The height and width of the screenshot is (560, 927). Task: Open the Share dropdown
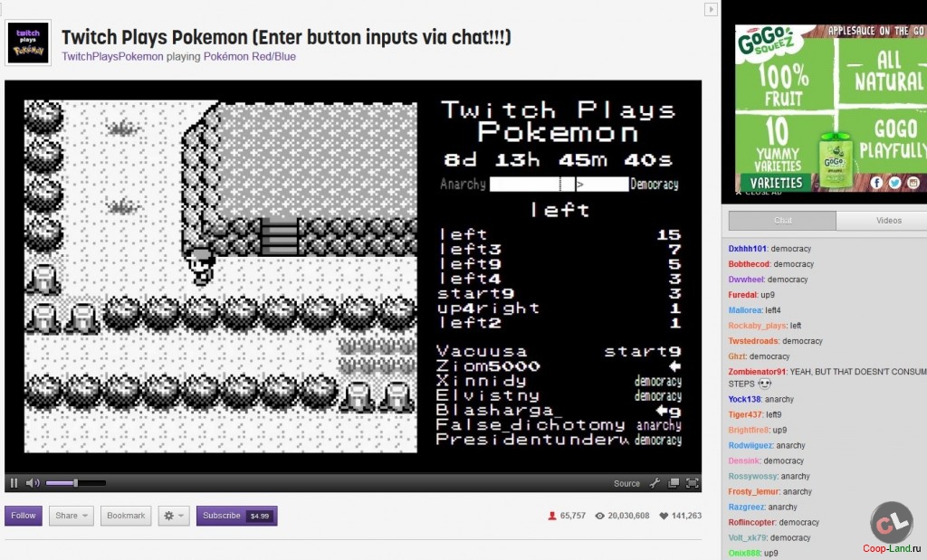[x=71, y=516]
